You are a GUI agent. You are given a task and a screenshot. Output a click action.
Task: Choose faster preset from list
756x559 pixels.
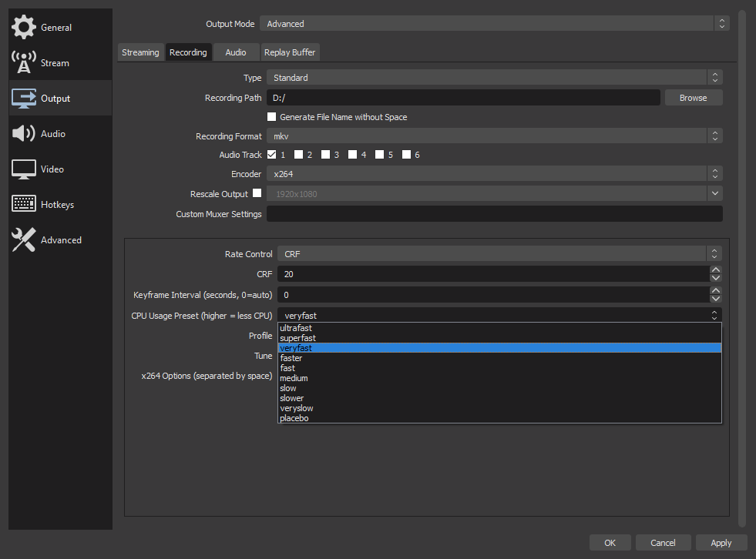(x=499, y=358)
